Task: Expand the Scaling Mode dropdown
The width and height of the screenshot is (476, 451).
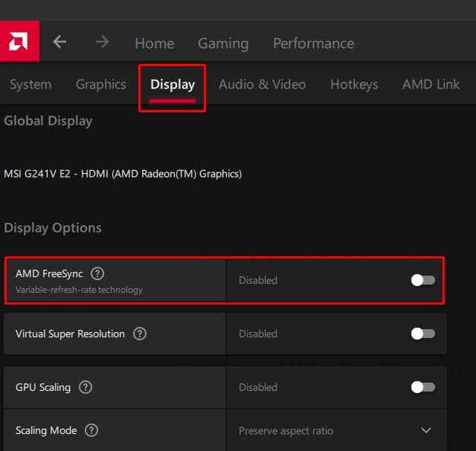Action: click(x=426, y=430)
